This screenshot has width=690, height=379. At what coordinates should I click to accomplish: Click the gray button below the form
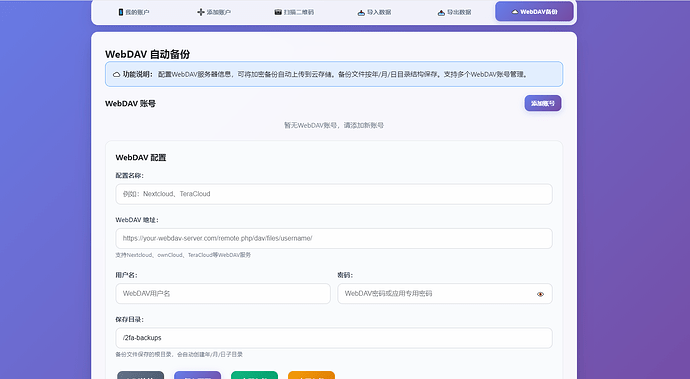tap(140, 375)
